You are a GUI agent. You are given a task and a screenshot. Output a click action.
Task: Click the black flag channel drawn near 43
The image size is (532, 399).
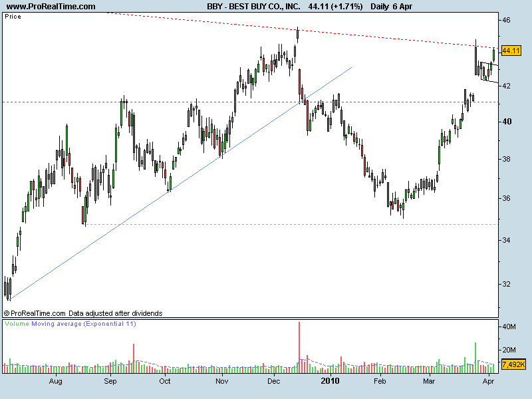pos(489,72)
